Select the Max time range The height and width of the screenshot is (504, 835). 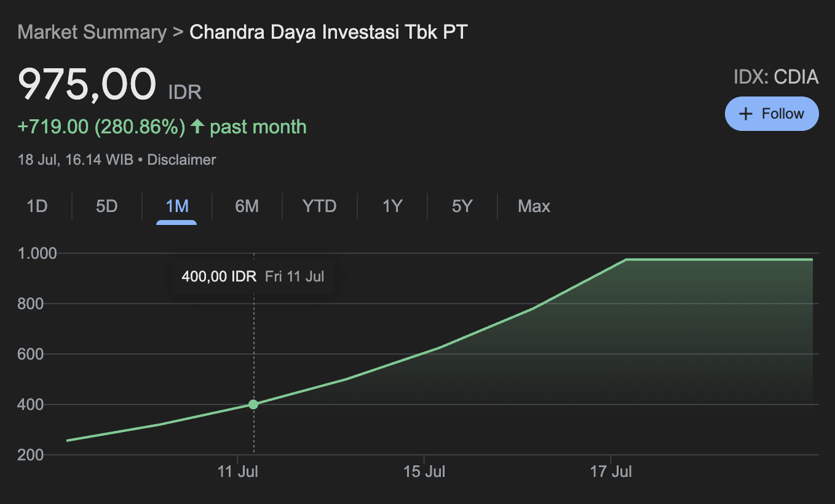532,206
